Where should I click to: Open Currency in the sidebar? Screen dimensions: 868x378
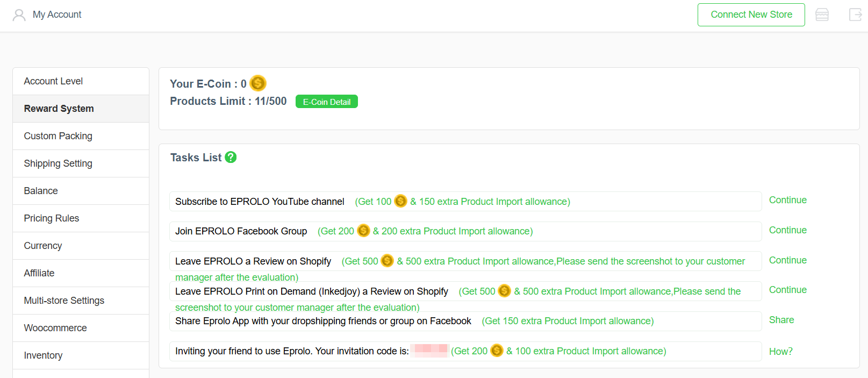click(81, 246)
